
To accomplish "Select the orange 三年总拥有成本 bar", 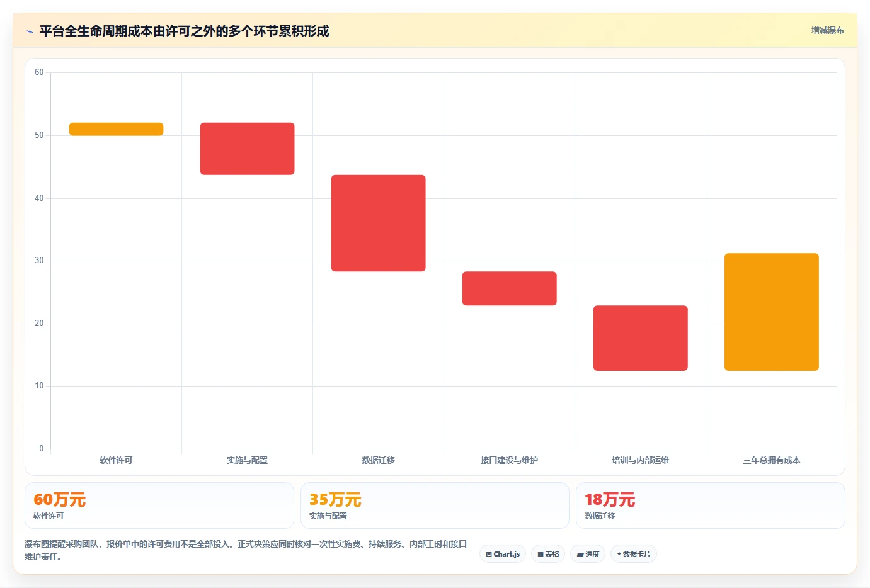I will click(x=771, y=312).
